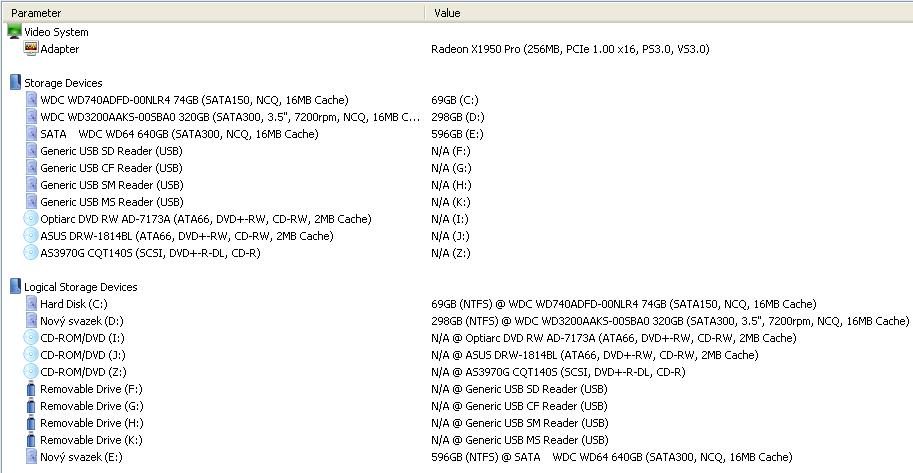Click the 69GB (NTFS) @ WDC WD740ADFD value

(x=624, y=303)
